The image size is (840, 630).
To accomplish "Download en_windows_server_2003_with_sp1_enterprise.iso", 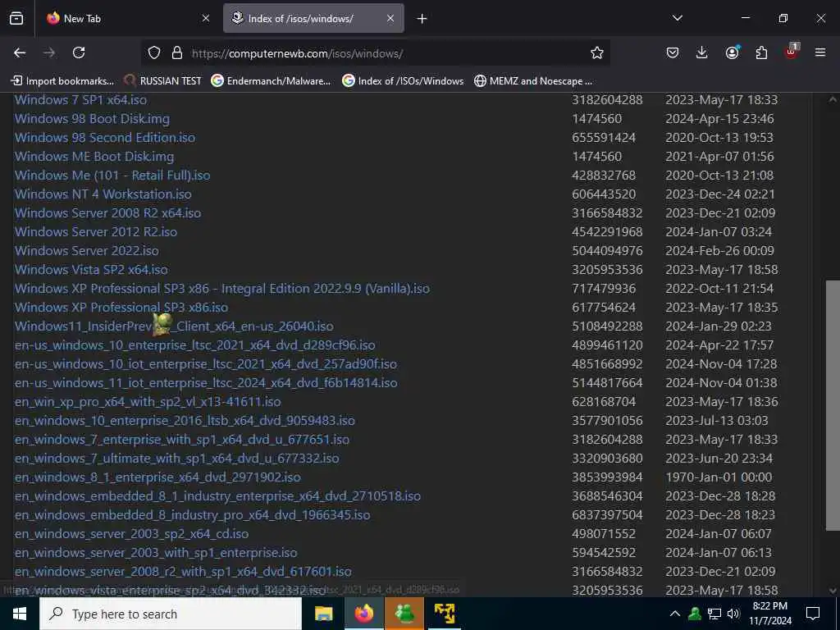I will pos(156,552).
